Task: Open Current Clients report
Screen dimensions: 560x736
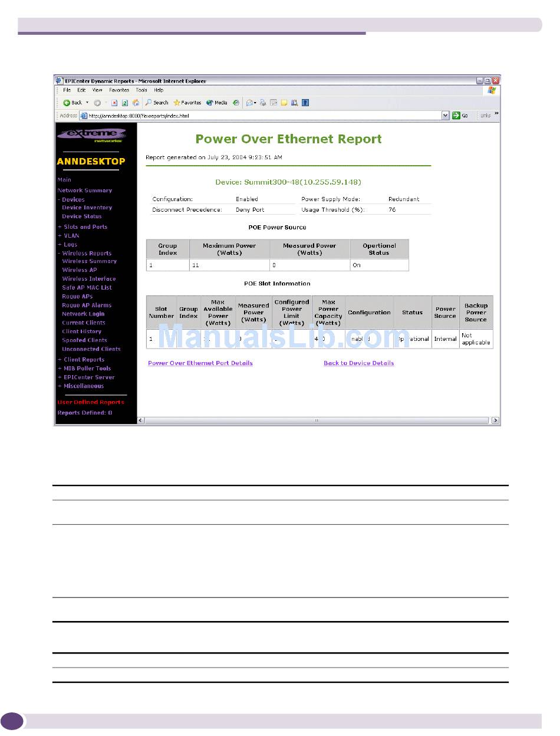Action: tap(84, 323)
